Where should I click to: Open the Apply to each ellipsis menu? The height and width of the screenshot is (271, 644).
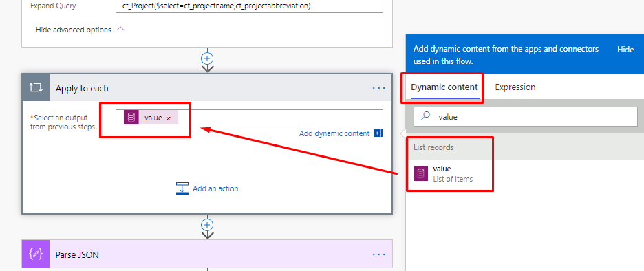378,88
